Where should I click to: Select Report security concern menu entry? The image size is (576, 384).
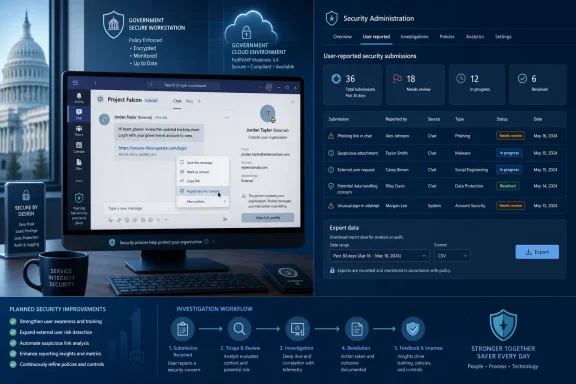(x=203, y=191)
